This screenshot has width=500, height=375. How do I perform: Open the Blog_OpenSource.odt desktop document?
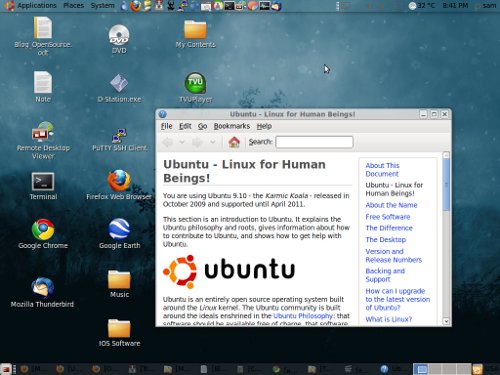(43, 36)
